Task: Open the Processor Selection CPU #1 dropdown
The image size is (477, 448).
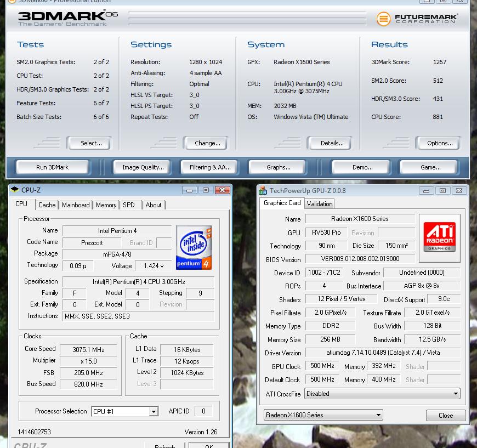Action: 125,411
